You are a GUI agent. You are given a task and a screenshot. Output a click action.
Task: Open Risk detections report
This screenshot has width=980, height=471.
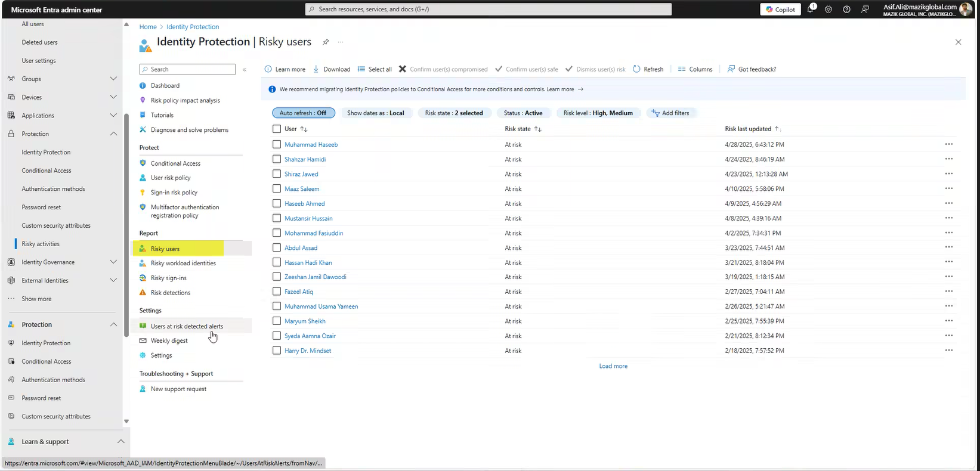click(170, 293)
